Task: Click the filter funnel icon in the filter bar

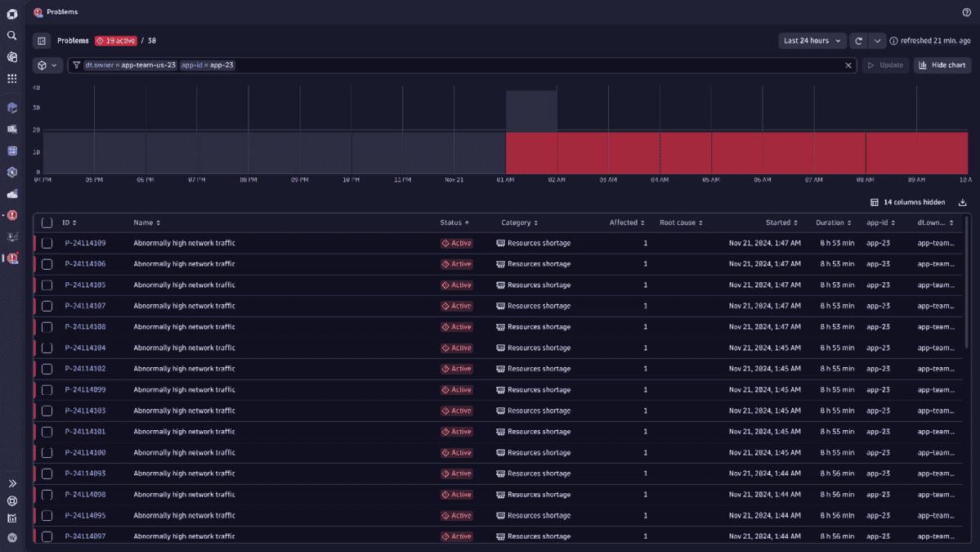Action: coord(74,65)
